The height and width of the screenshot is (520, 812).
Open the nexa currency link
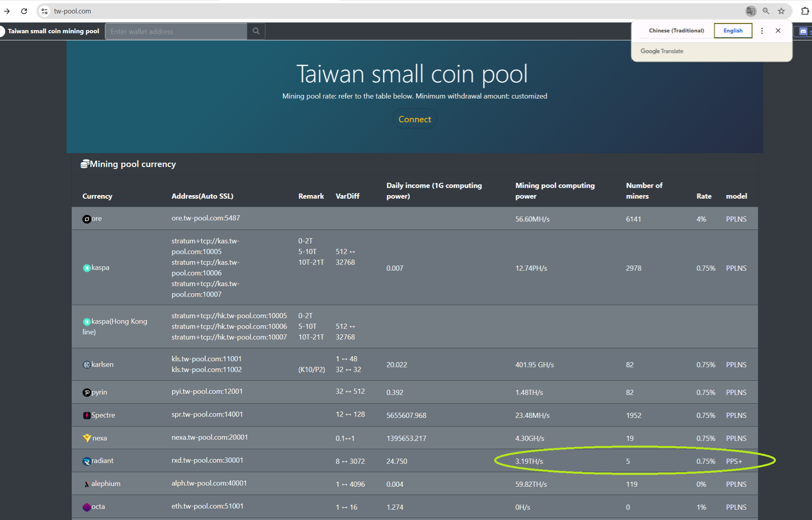pyautogui.click(x=100, y=438)
